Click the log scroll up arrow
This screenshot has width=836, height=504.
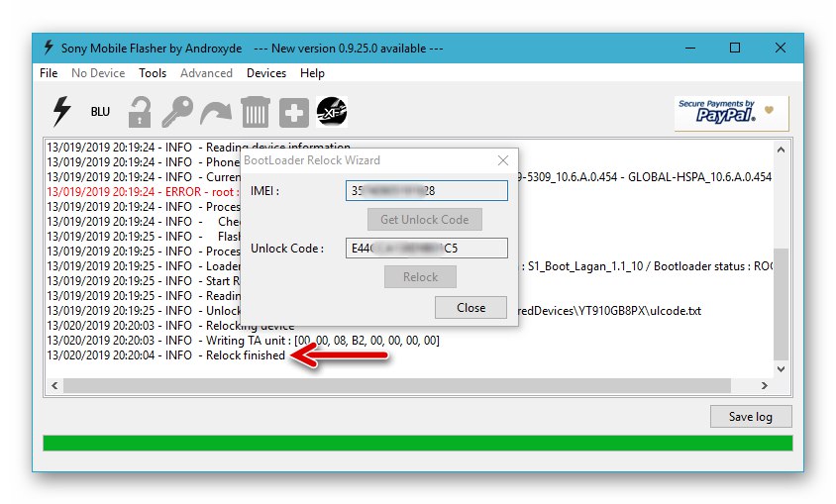click(782, 150)
